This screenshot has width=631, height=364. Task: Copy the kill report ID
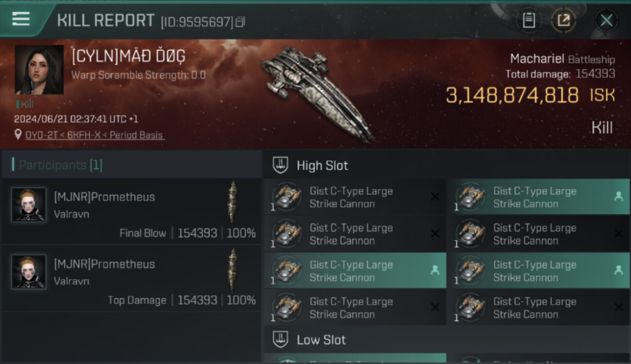click(x=241, y=22)
